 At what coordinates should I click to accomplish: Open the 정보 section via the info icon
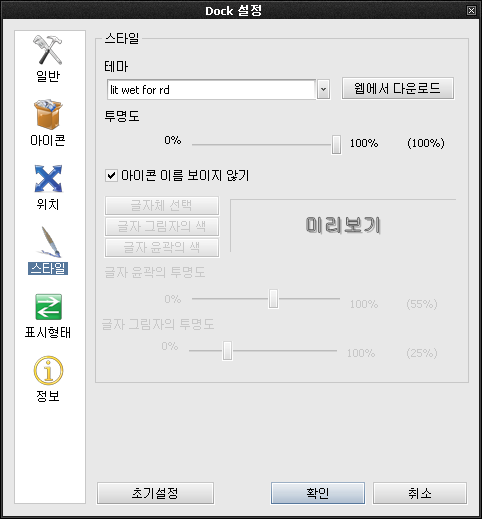pos(48,370)
